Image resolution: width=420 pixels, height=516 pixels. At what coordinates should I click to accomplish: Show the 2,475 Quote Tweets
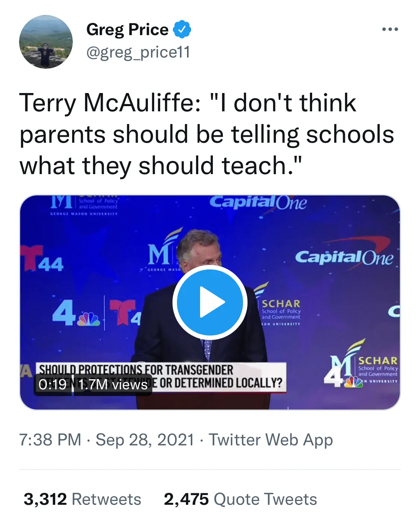click(240, 499)
